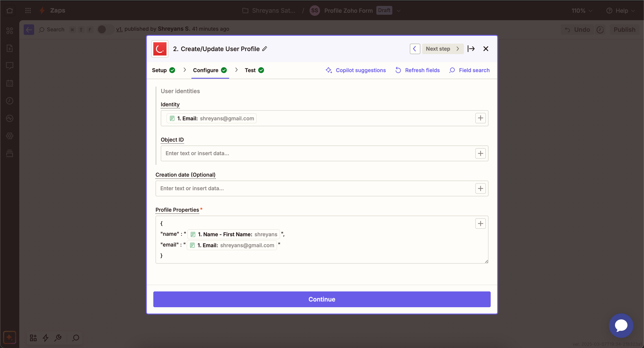Image resolution: width=644 pixels, height=348 pixels.
Task: Click the Undo button
Action: (577, 29)
